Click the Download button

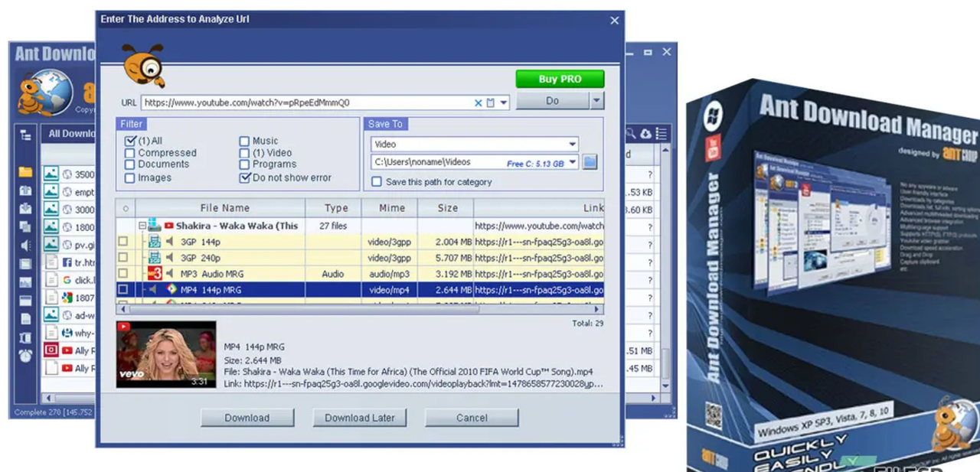(247, 418)
